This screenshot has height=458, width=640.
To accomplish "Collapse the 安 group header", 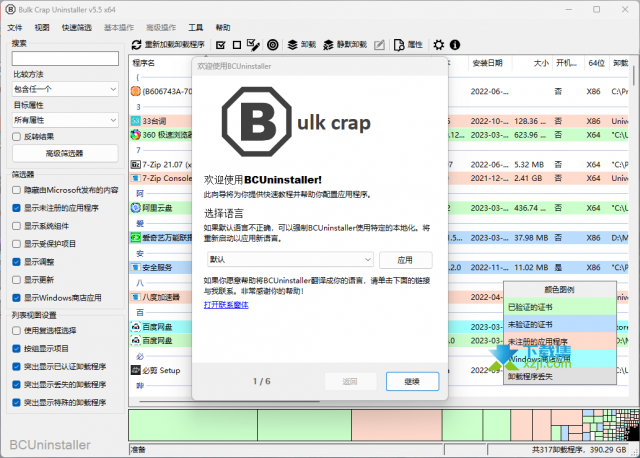I will point(140,253).
